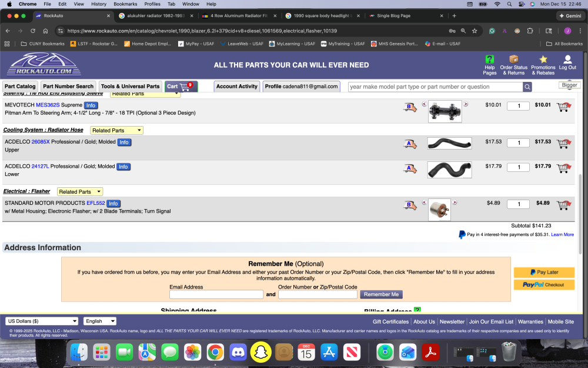Add the EFL552 flasher to cart
Screen dimensions: 588x368
tap(563, 204)
